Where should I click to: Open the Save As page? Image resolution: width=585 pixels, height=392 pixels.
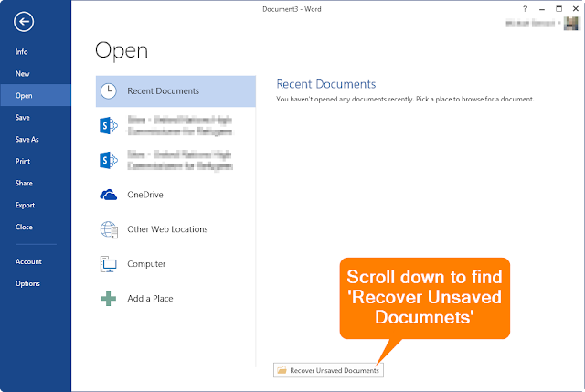point(27,140)
